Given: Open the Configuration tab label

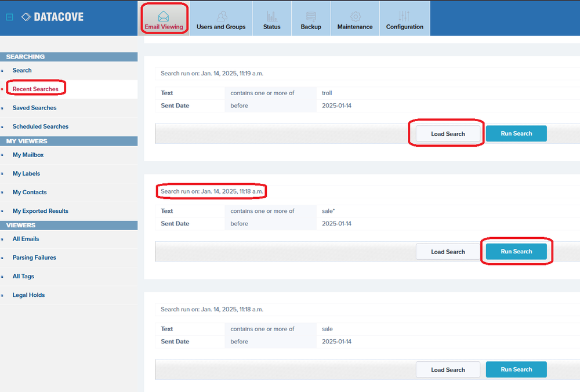Looking at the screenshot, I should click(405, 27).
